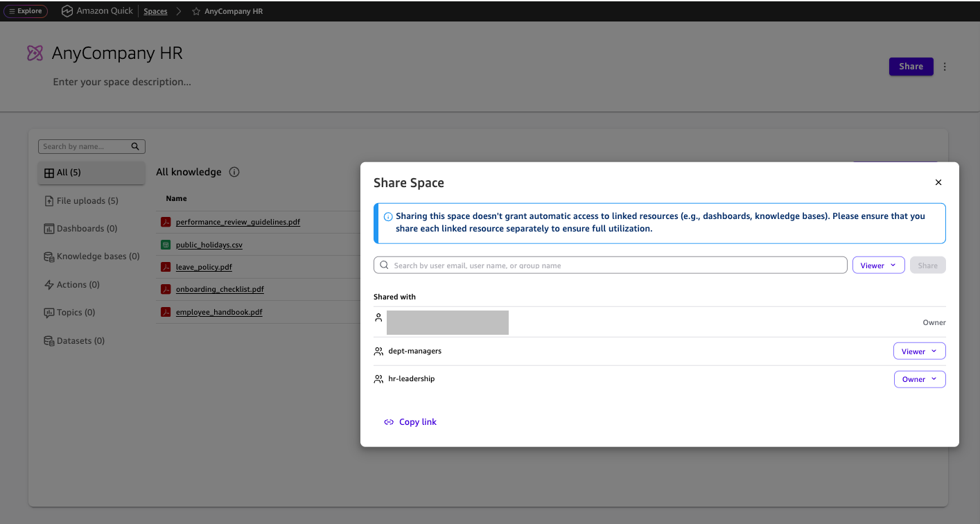
Task: Click the disabled Share button in dialog
Action: point(927,265)
